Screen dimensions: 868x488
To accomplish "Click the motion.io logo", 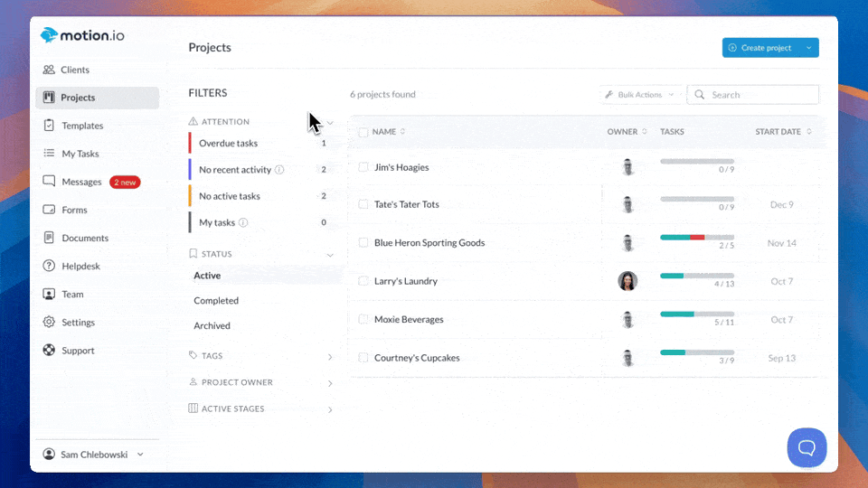I will coord(82,35).
